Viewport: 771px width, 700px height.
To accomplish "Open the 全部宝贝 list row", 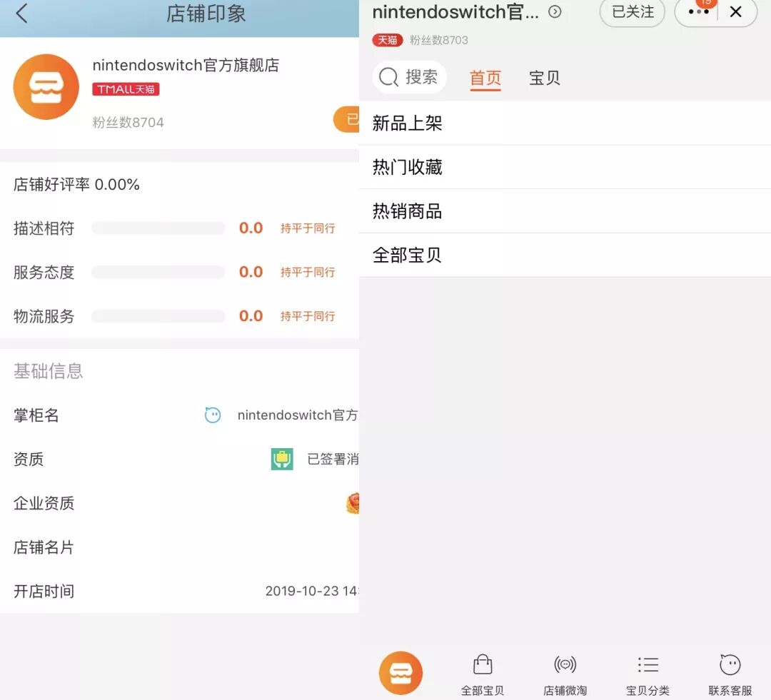I will [565, 255].
